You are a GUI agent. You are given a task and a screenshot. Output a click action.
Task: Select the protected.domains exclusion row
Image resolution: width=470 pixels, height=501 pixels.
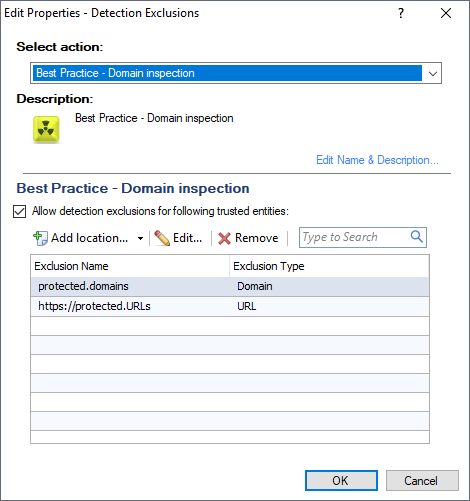coord(230,287)
